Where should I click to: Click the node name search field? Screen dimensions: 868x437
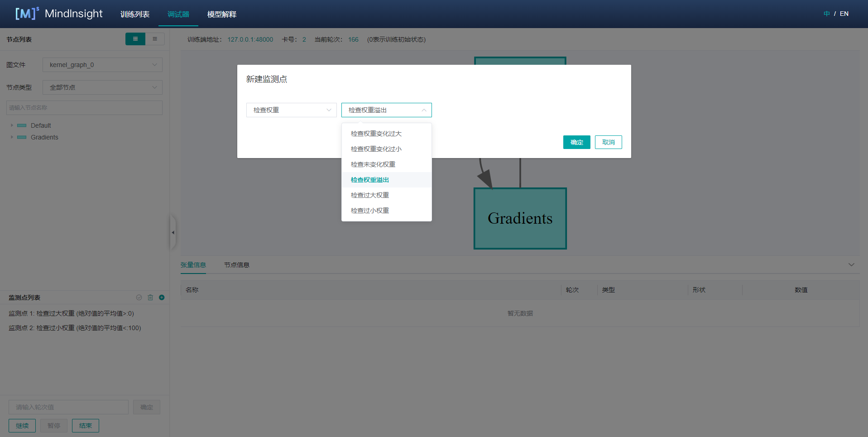tap(84, 108)
